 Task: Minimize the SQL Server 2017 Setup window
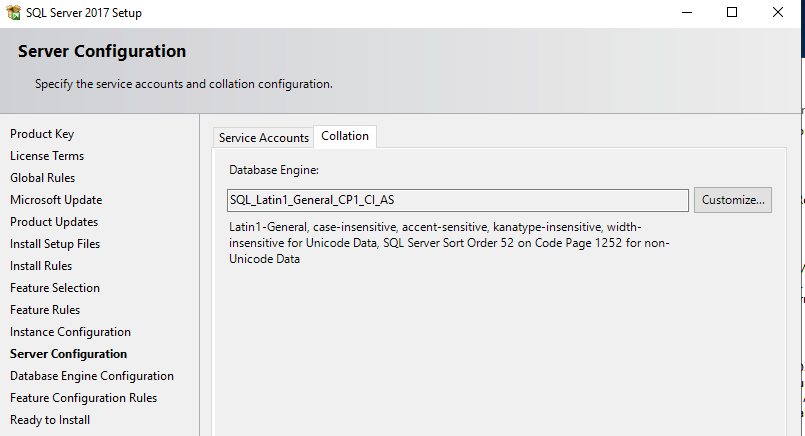tap(687, 12)
